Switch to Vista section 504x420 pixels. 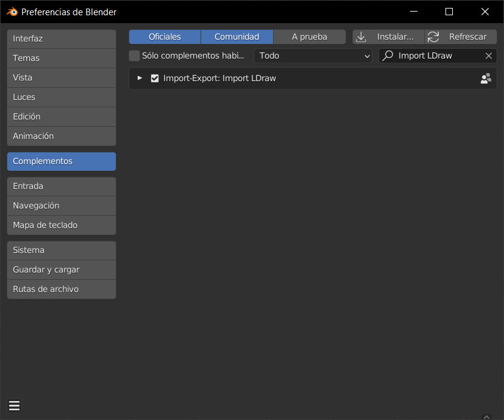pos(62,78)
